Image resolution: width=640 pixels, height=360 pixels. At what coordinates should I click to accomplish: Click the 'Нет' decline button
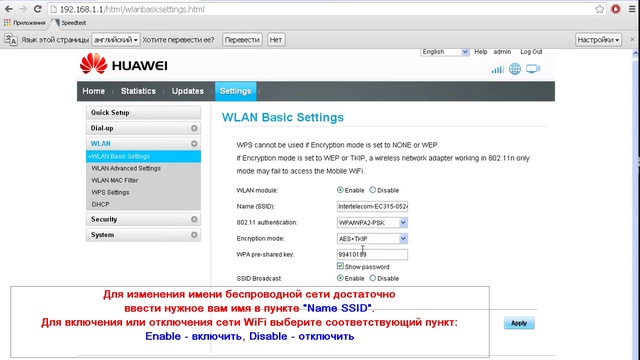pyautogui.click(x=276, y=40)
